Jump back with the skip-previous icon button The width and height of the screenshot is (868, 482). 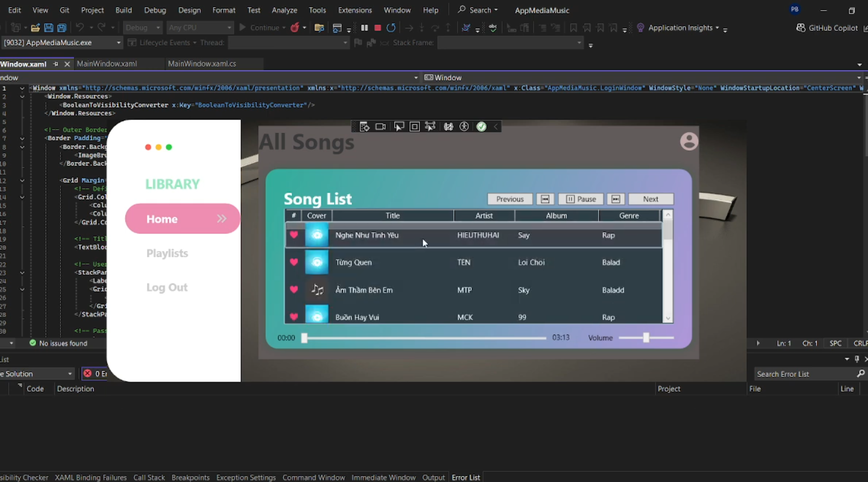click(x=545, y=199)
